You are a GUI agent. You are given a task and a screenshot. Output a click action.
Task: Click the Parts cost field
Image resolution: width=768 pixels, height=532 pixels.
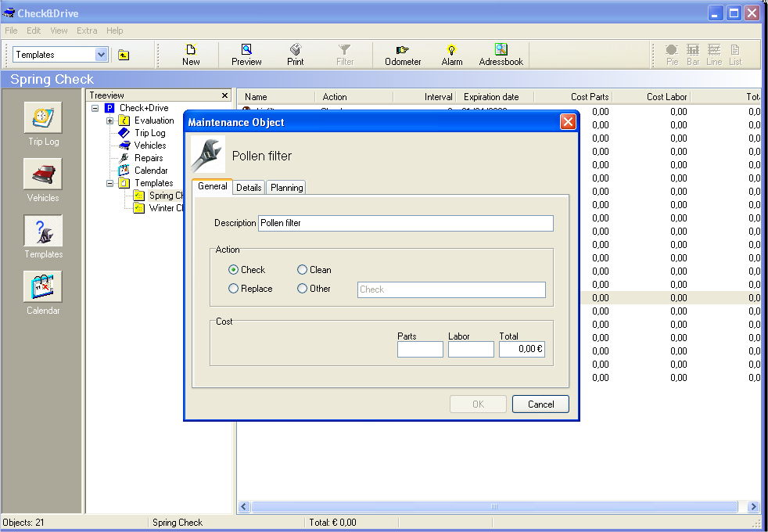pos(420,349)
